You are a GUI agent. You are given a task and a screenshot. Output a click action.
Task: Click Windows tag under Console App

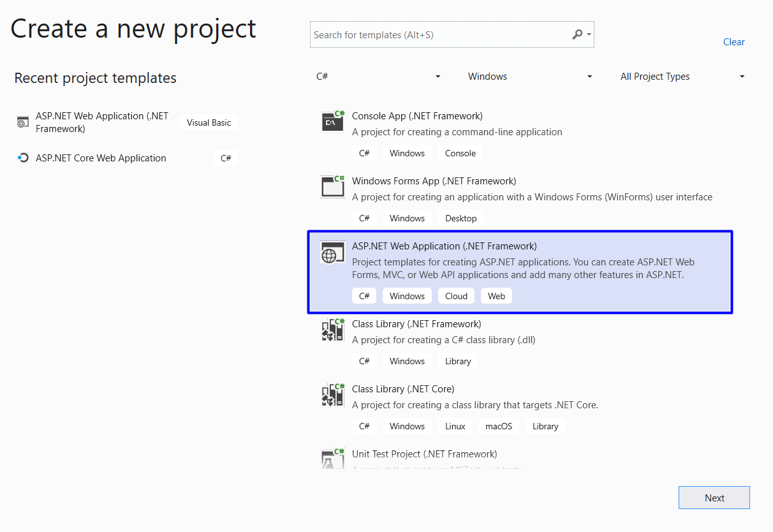408,153
